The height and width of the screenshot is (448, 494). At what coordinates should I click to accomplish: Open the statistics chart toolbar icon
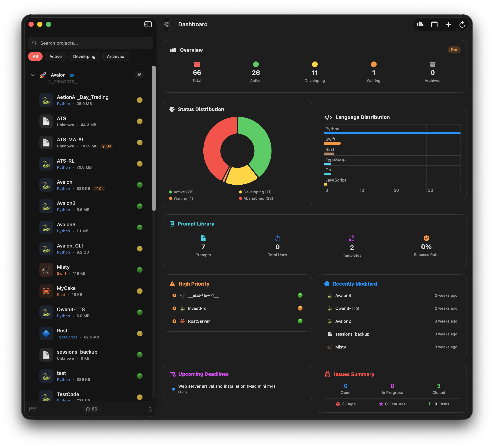click(420, 24)
